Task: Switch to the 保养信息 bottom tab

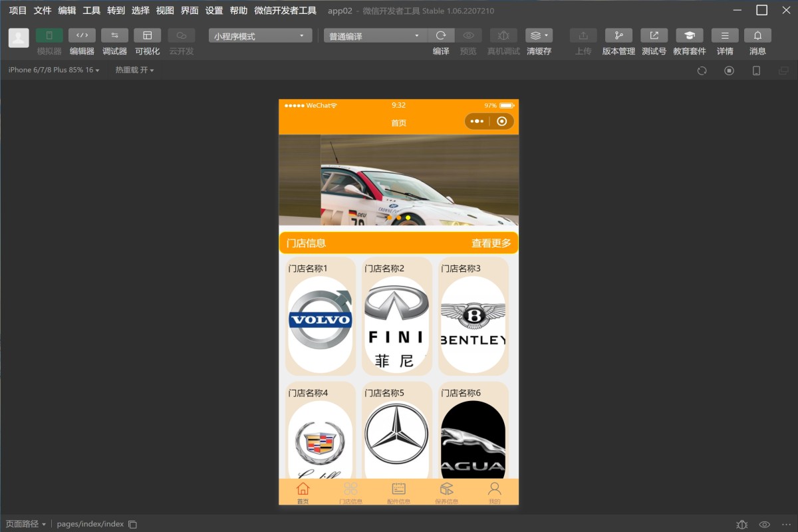Action: [447, 492]
